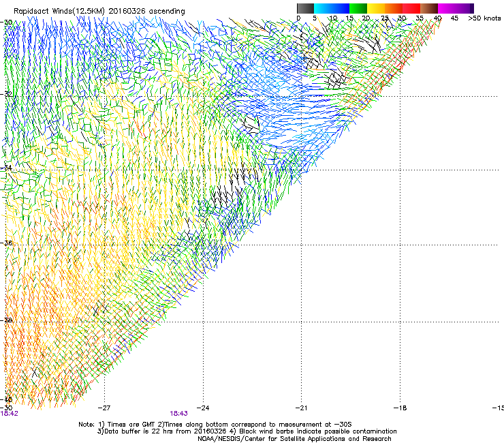The image size is (504, 443).
Task: Click the yellow 20-25 knots legend swatch
Action: pyautogui.click(x=376, y=8)
